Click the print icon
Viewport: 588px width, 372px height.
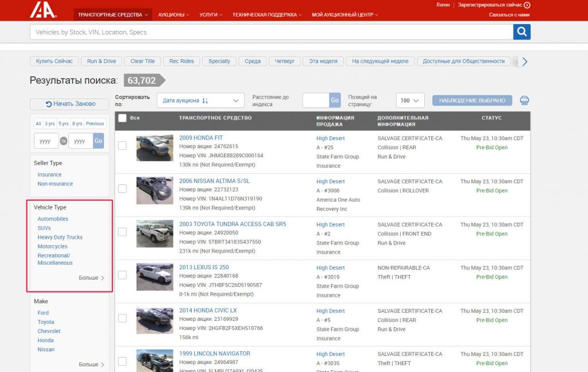[x=524, y=100]
